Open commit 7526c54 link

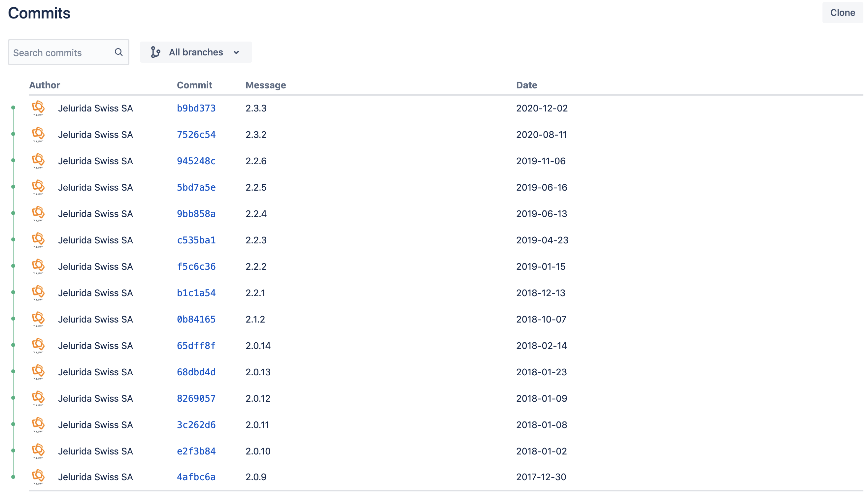196,135
